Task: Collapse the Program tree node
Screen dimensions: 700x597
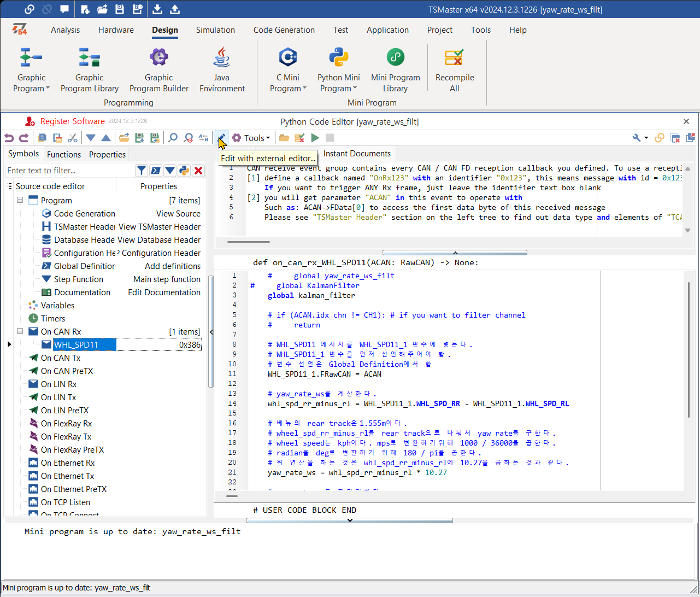Action: coord(20,200)
